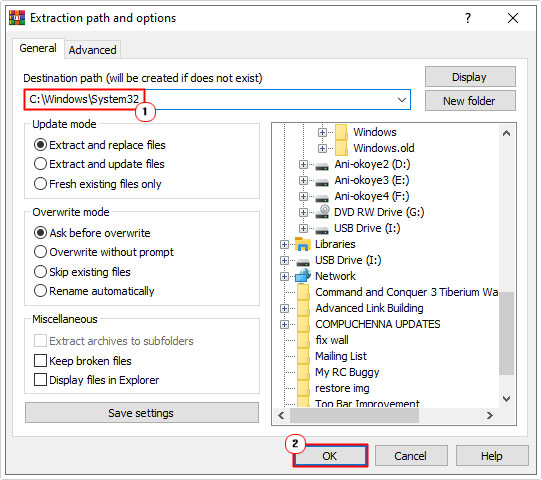Click the Windows folder icon in tree
The width and height of the screenshot is (542, 480).
pyautogui.click(x=342, y=132)
